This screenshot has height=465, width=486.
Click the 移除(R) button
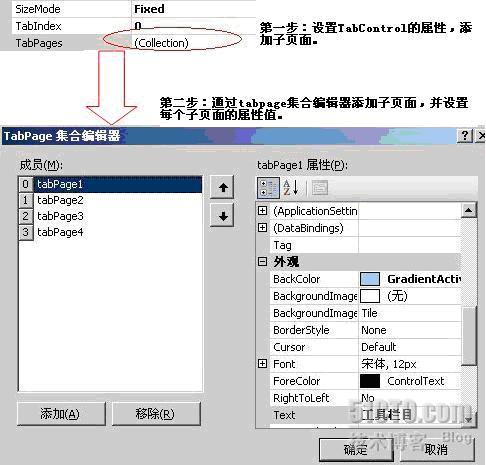(x=156, y=414)
